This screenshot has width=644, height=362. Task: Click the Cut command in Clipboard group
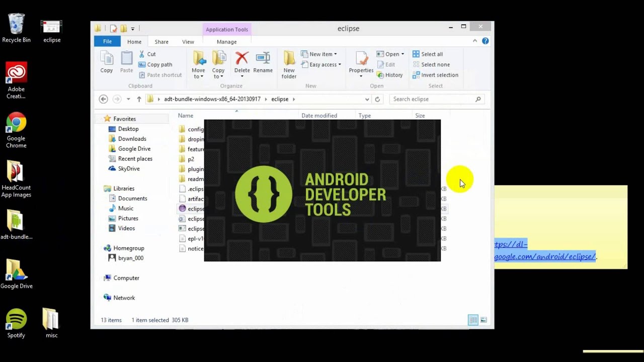point(147,54)
